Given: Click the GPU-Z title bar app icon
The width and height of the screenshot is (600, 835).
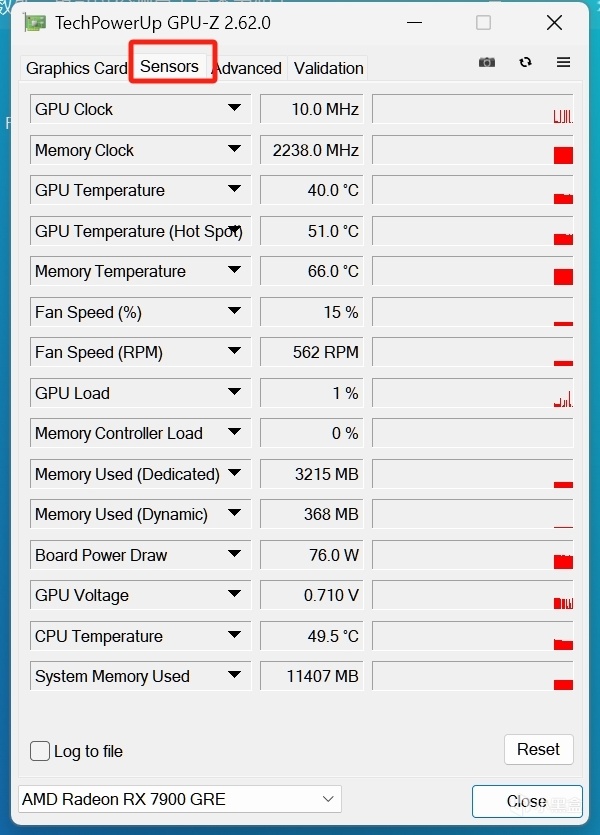Looking at the screenshot, I should click(x=34, y=22).
